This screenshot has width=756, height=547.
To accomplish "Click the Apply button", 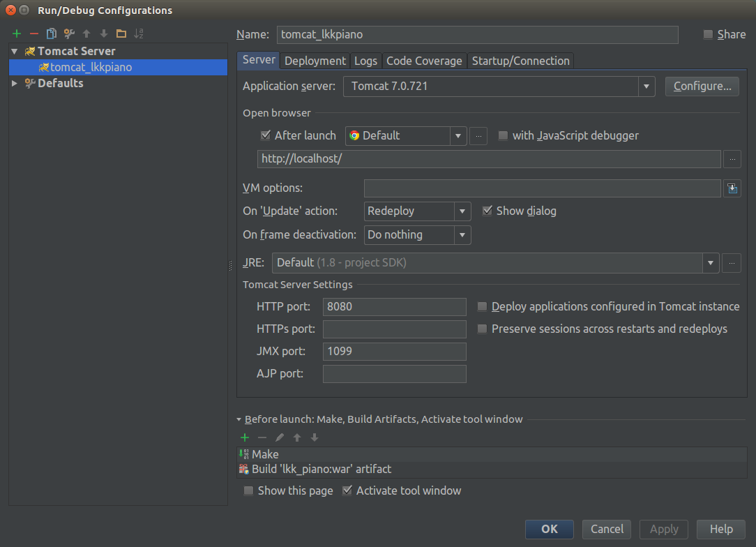I will click(664, 530).
